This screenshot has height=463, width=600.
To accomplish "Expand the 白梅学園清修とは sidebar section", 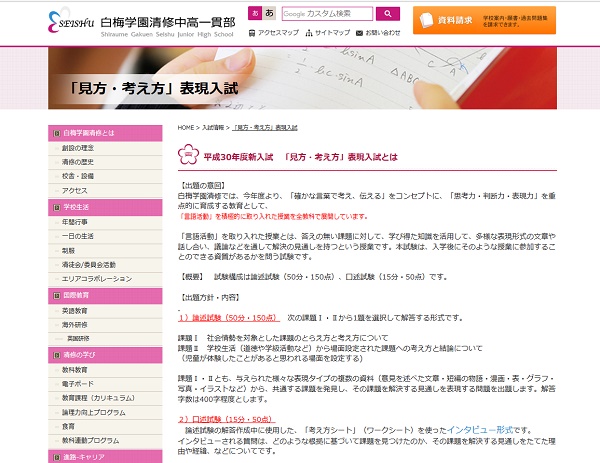I will pos(105,132).
